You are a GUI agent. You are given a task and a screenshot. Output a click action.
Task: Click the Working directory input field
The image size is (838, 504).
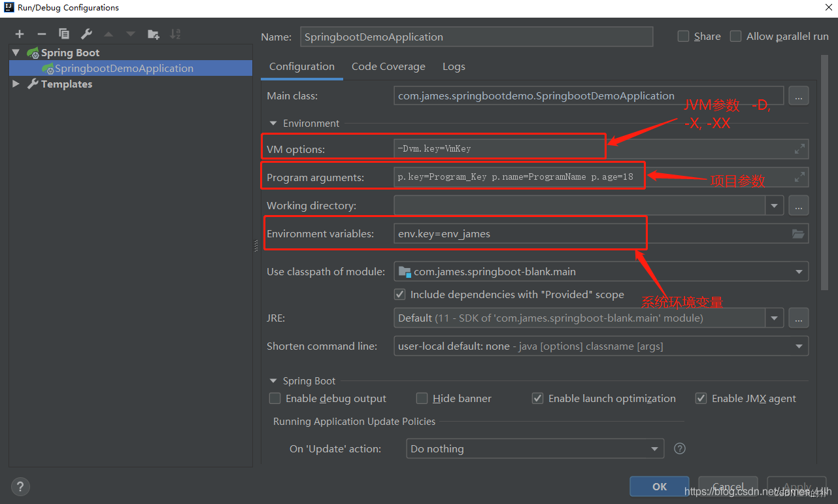[580, 205]
